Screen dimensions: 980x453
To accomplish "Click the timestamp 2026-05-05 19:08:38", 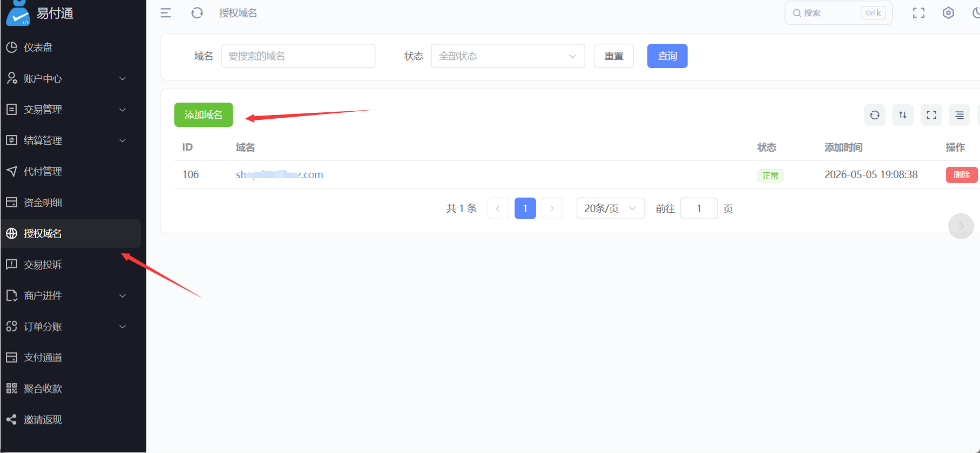I will coord(871,174).
